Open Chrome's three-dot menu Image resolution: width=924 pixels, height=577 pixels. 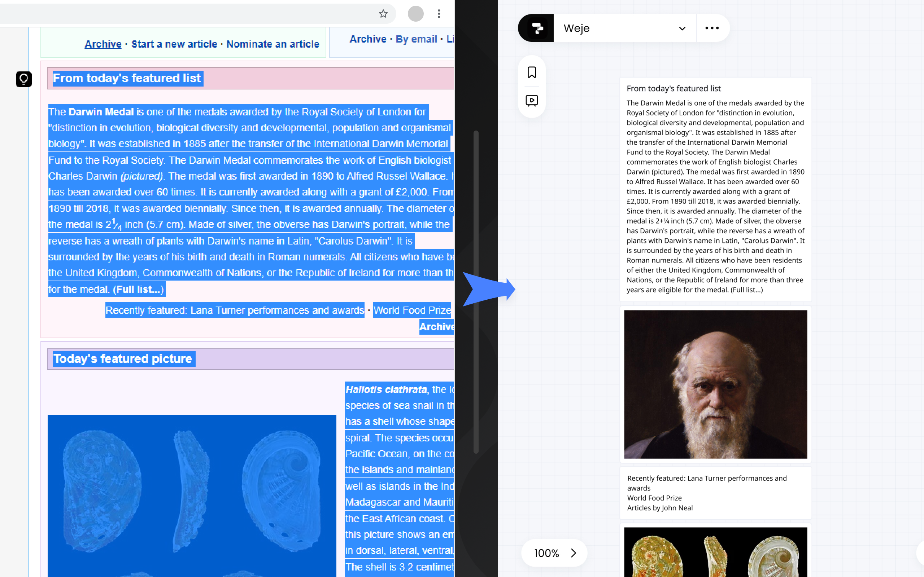pyautogui.click(x=439, y=14)
